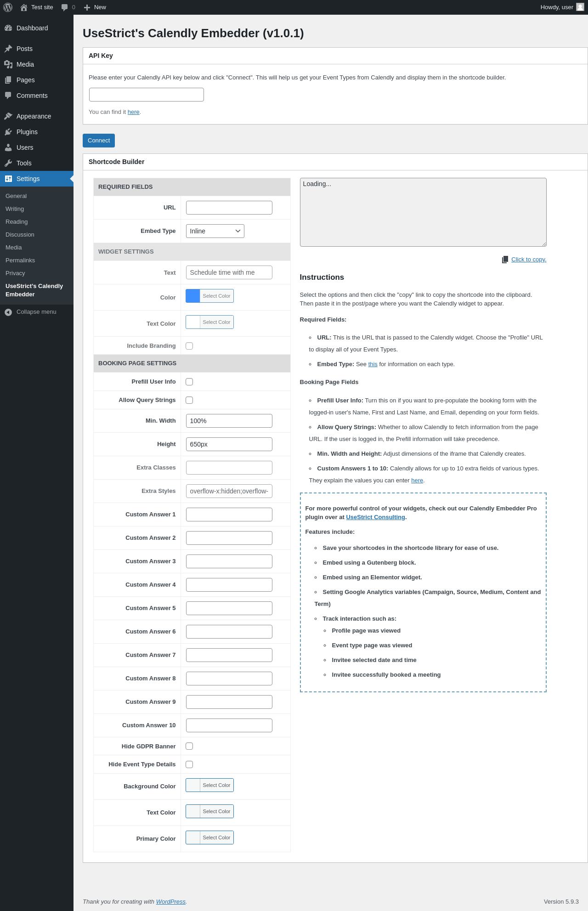The width and height of the screenshot is (588, 911).
Task: Enable the Allow Query Strings checkbox
Action: point(189,400)
